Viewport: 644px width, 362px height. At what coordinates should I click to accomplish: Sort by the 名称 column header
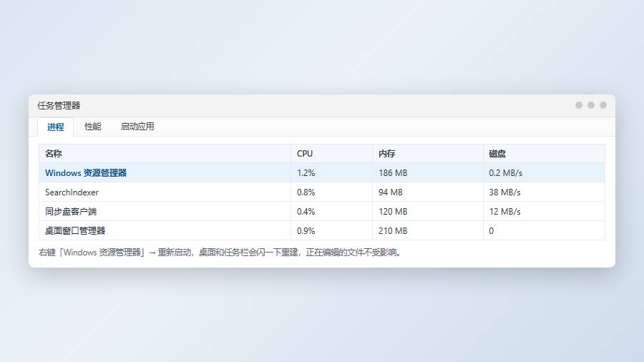coord(165,154)
